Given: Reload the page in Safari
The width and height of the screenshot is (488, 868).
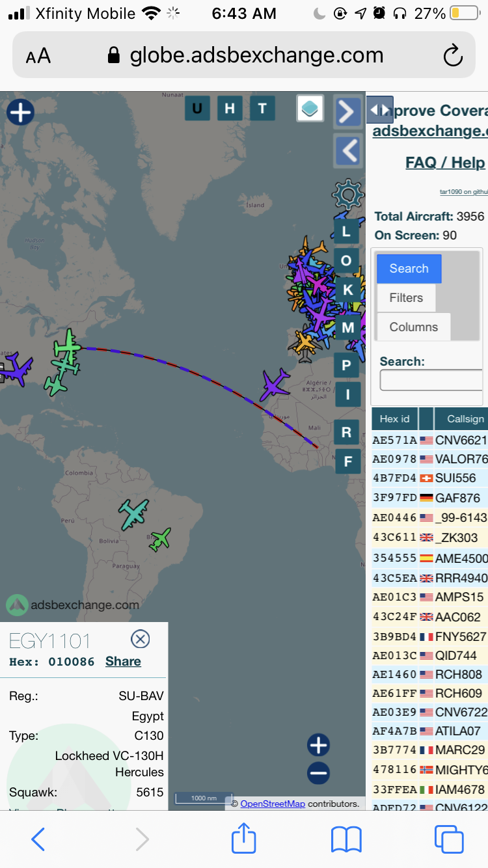Looking at the screenshot, I should point(453,56).
